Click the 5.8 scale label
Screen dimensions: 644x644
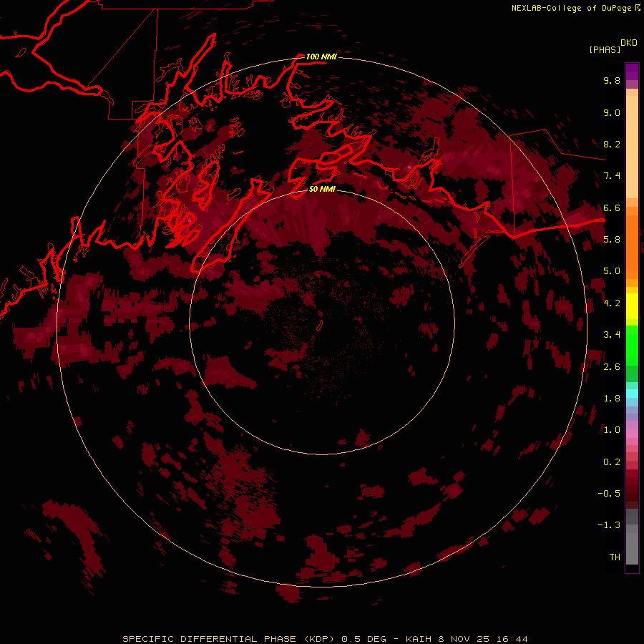pos(612,240)
